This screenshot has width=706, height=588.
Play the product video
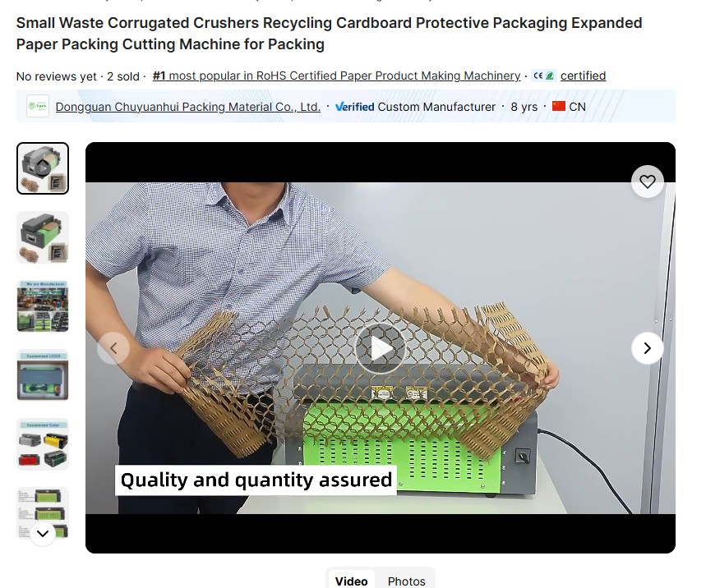pos(380,347)
